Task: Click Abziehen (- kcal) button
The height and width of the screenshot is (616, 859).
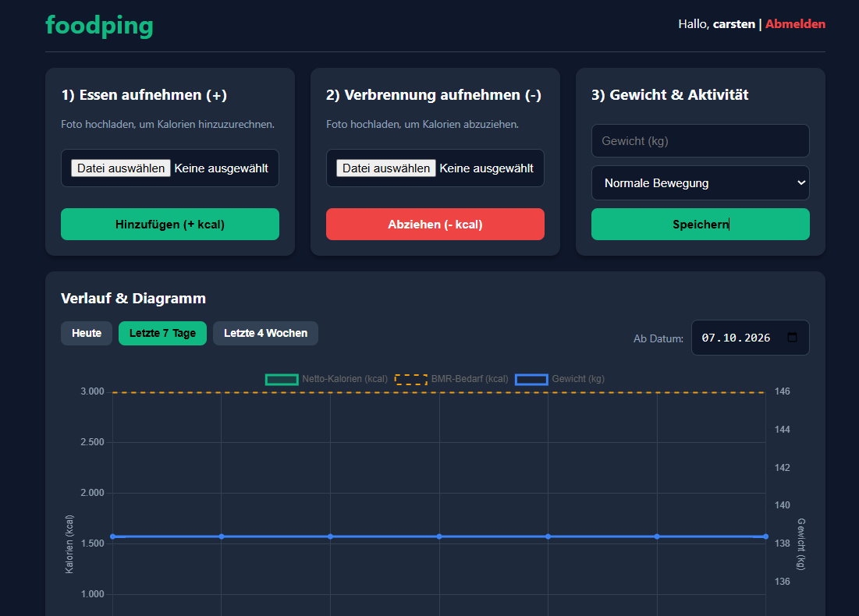Action: click(x=435, y=224)
